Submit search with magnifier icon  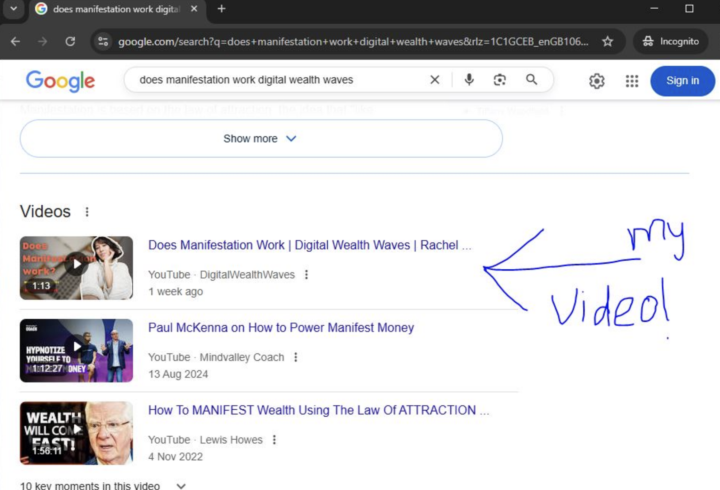[531, 80]
